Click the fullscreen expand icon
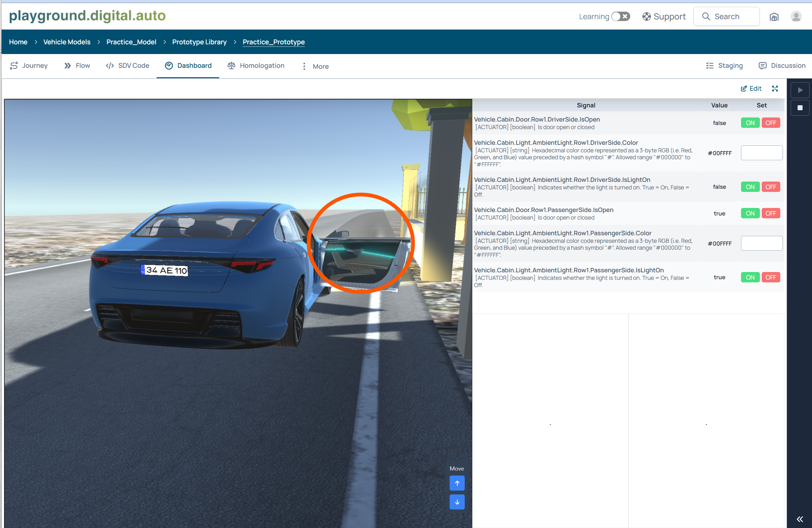Viewport: 812px width, 528px height. point(774,89)
